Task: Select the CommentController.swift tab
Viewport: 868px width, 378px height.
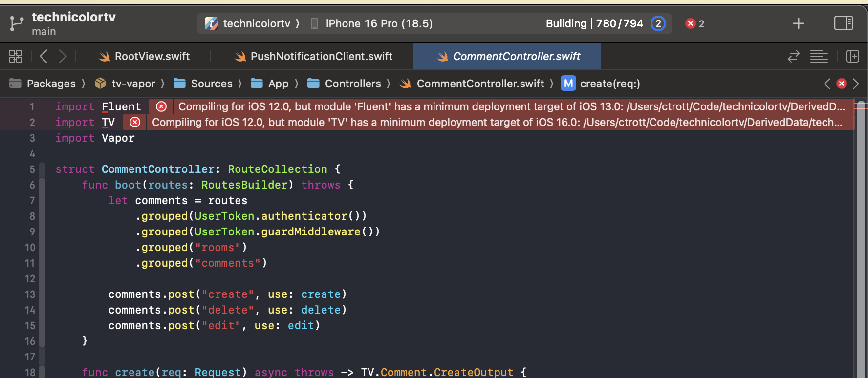Action: point(507,56)
